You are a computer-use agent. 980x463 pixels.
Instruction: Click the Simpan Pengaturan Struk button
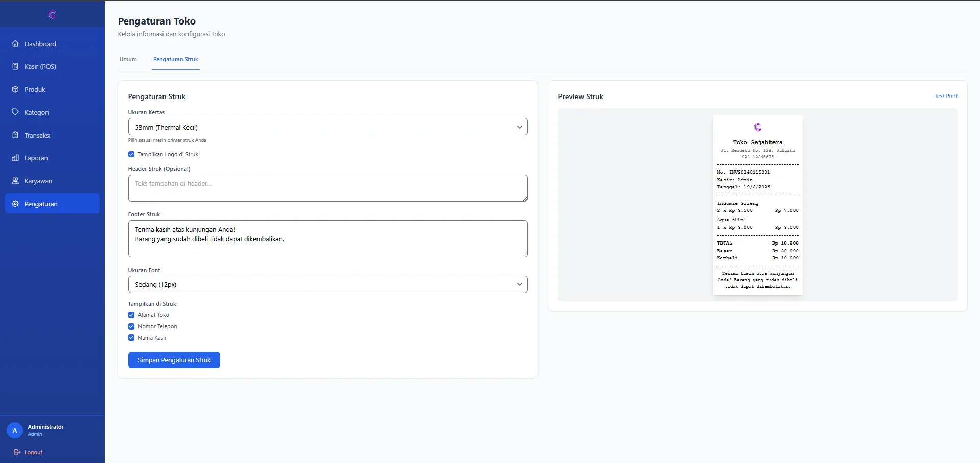click(x=174, y=360)
